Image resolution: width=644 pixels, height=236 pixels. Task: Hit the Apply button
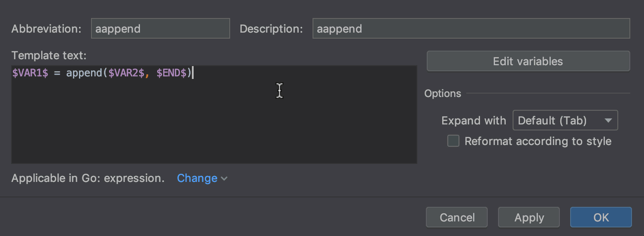(529, 218)
